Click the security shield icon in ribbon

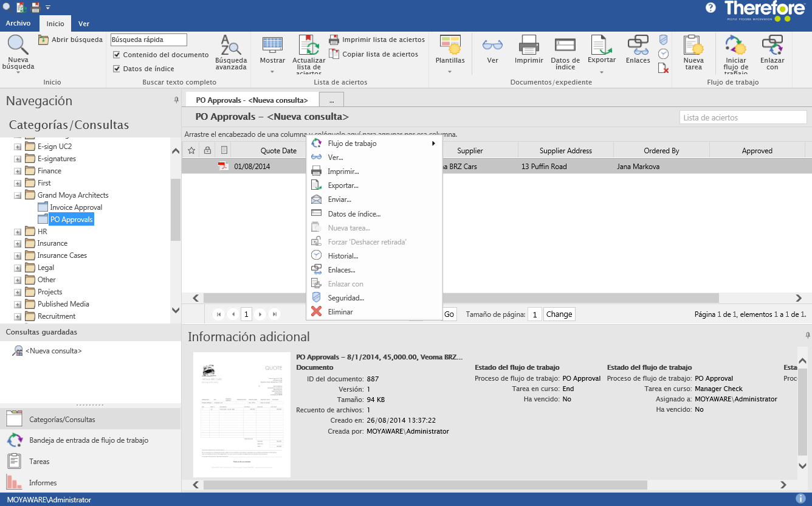(x=663, y=40)
